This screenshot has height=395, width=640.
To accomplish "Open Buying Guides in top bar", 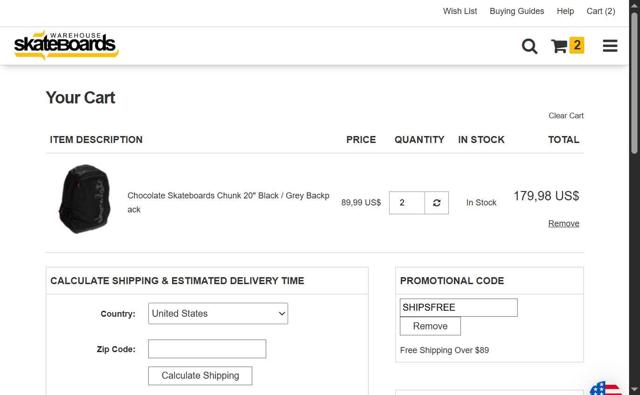I will [x=516, y=11].
